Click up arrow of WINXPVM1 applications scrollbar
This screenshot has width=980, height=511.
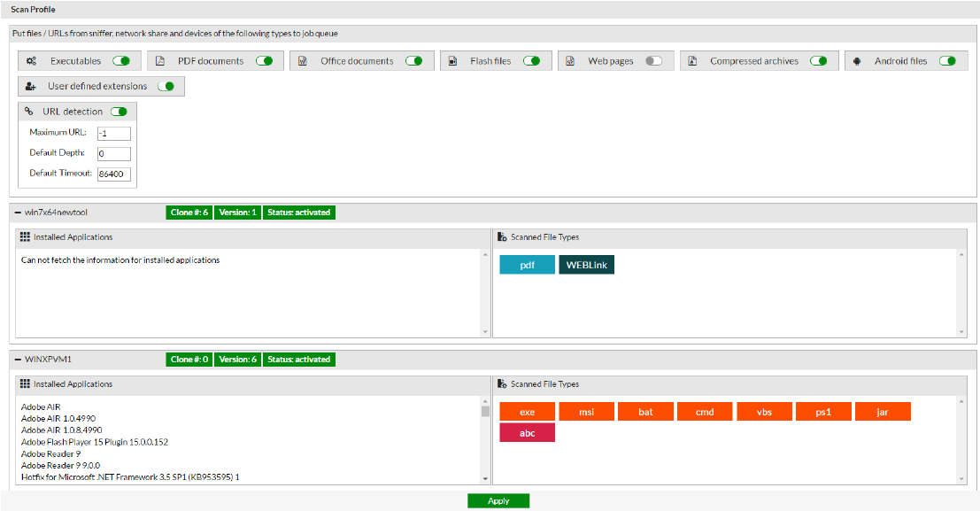[x=486, y=400]
